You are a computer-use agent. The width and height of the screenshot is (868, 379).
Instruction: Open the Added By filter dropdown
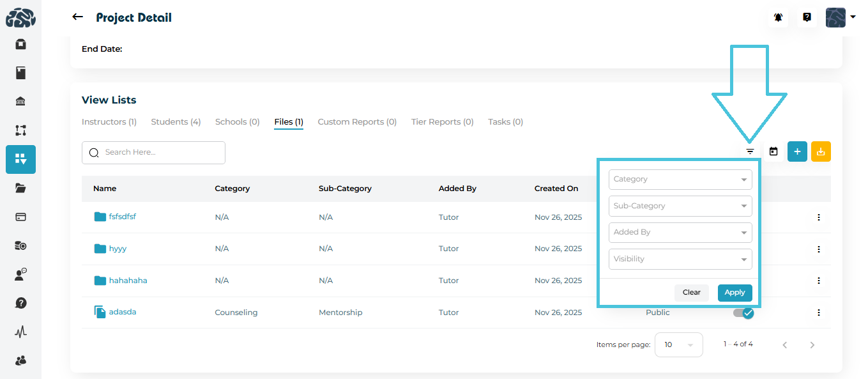tap(680, 233)
